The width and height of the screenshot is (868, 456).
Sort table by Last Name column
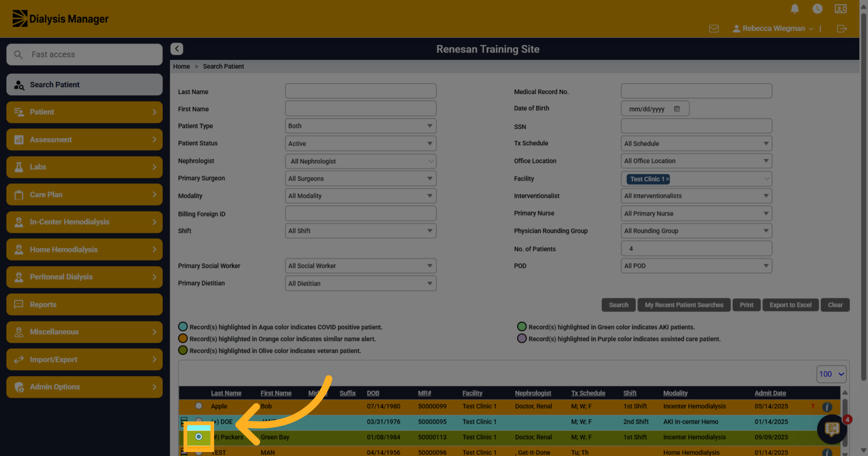[x=226, y=393]
